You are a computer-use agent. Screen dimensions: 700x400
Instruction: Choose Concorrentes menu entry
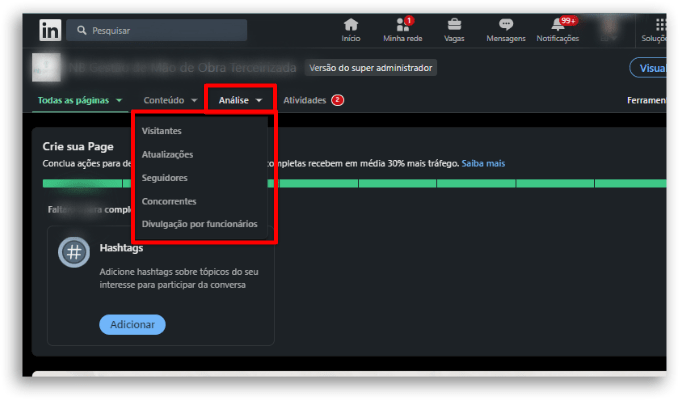[169, 201]
